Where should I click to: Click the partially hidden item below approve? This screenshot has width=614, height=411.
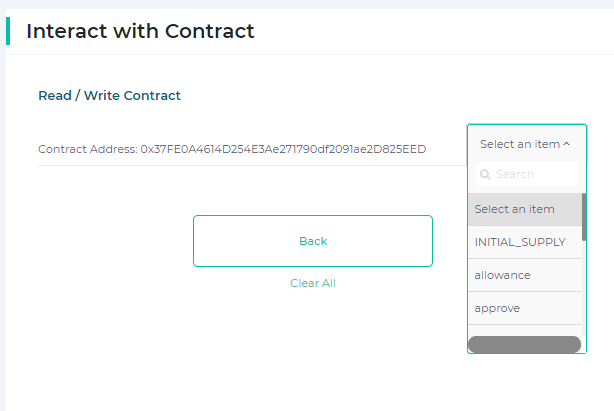pos(525,330)
